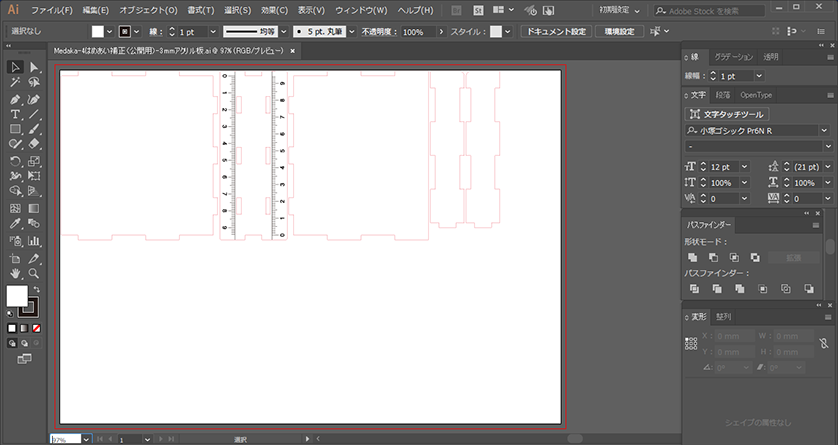Click the large white fill swatch in toolbox
This screenshot has height=445, width=838.
coord(17,297)
